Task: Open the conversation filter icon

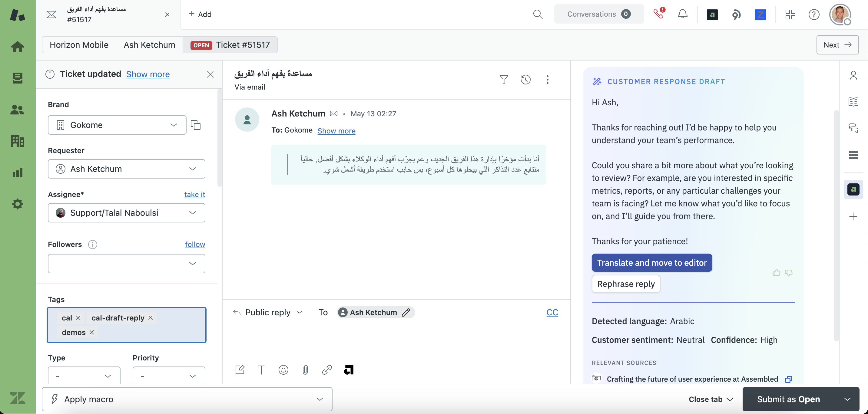Action: (504, 80)
